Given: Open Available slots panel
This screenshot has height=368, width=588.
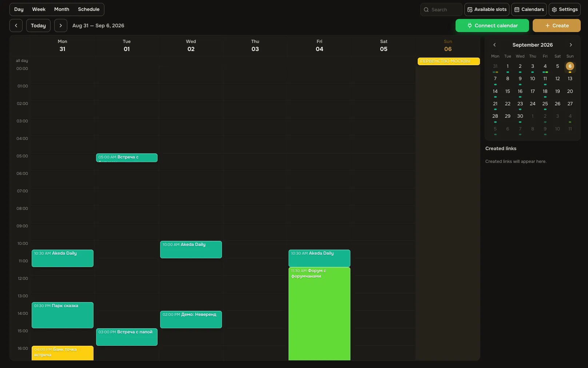Looking at the screenshot, I should [x=487, y=9].
